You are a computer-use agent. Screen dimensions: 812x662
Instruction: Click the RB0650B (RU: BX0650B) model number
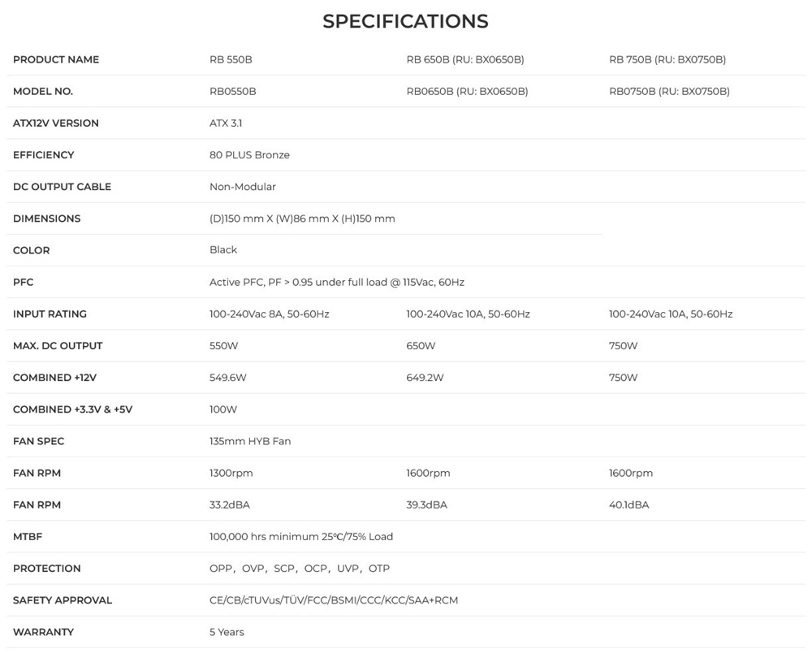[x=467, y=91]
